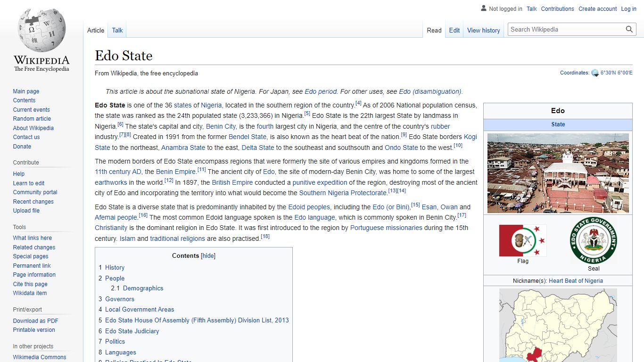The image size is (644, 362).
Task: Open the Heart Beat of Nigeria nickname link
Action: (x=576, y=280)
